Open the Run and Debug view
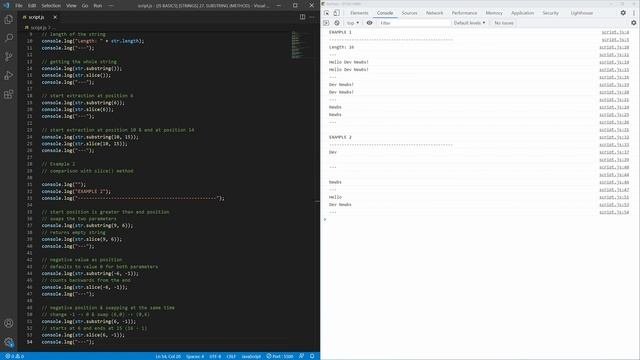640x360 pixels. coord(9,75)
